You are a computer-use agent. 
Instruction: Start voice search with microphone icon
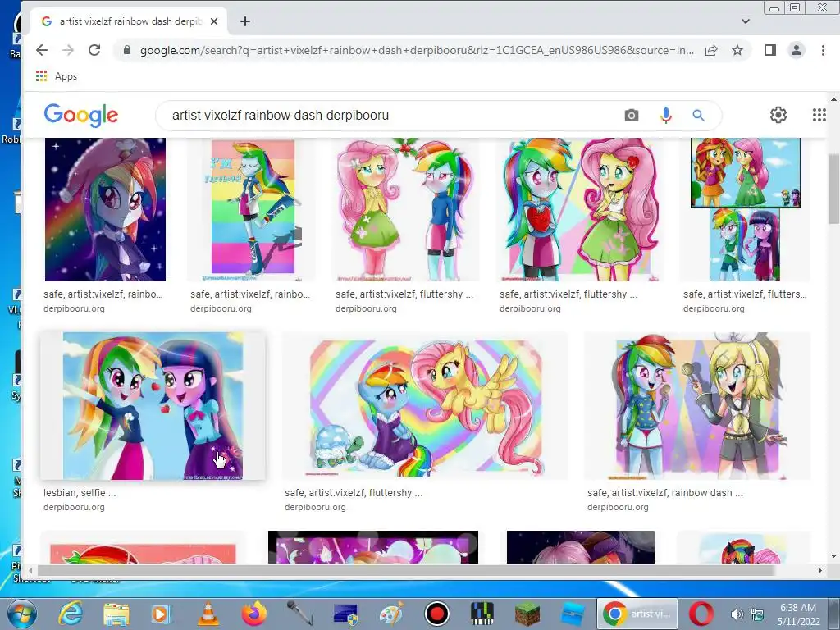(666, 115)
